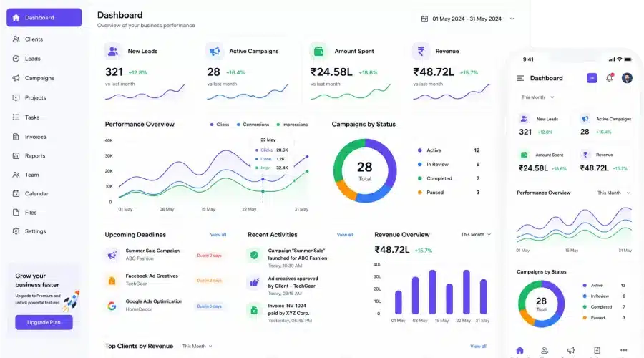
Task: Click Summer Sale Campaign deadline title
Action: (x=152, y=251)
